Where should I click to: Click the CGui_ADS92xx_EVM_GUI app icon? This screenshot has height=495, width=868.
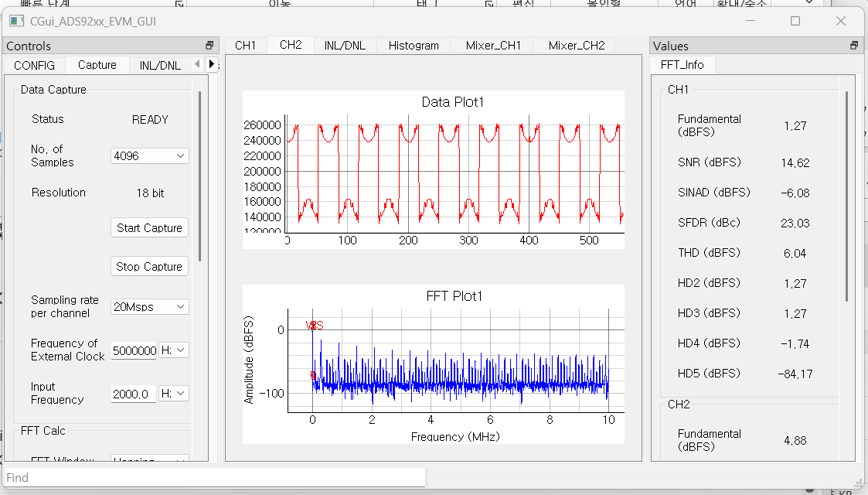click(x=16, y=21)
